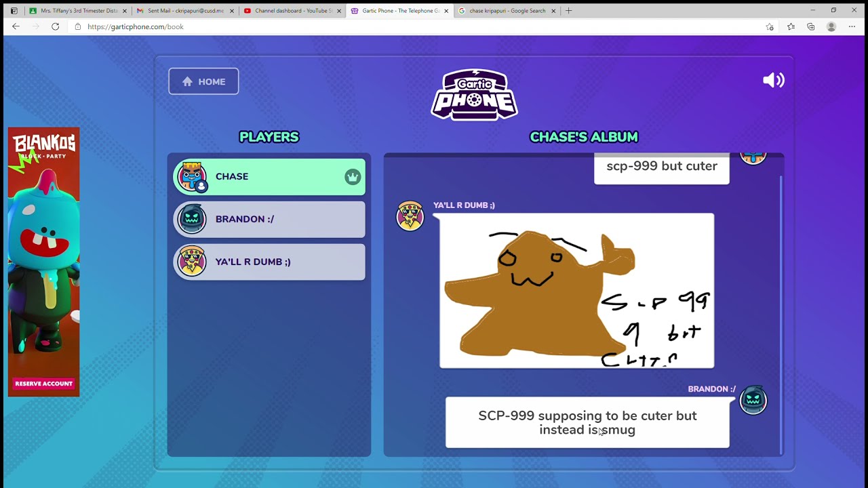
Task: Mute the game sound speaker icon
Action: pyautogui.click(x=773, y=81)
